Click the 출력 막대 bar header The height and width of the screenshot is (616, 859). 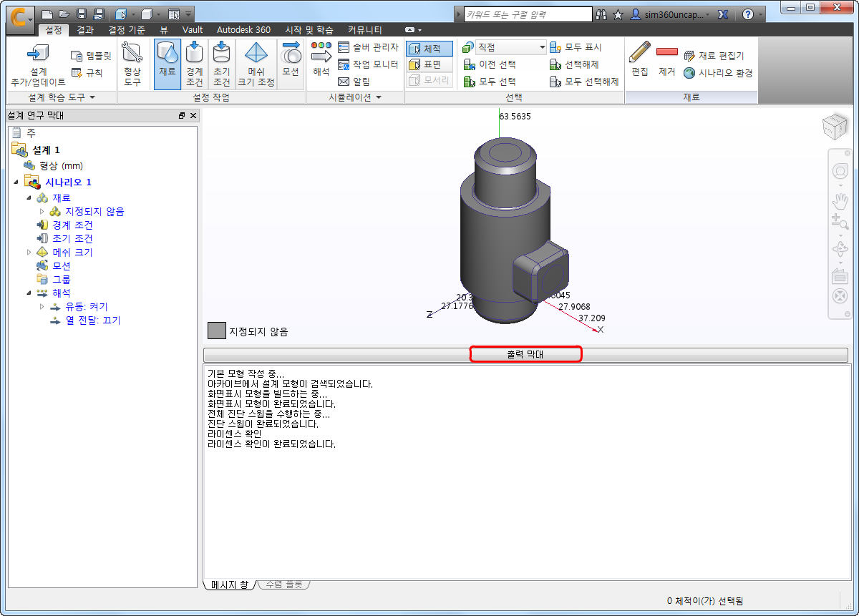(x=525, y=354)
